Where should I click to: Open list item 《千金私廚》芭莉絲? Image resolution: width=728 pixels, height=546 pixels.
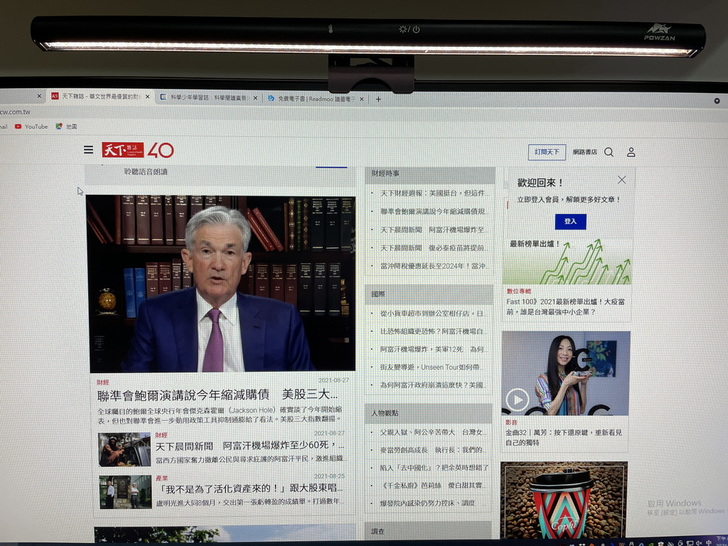tap(432, 485)
